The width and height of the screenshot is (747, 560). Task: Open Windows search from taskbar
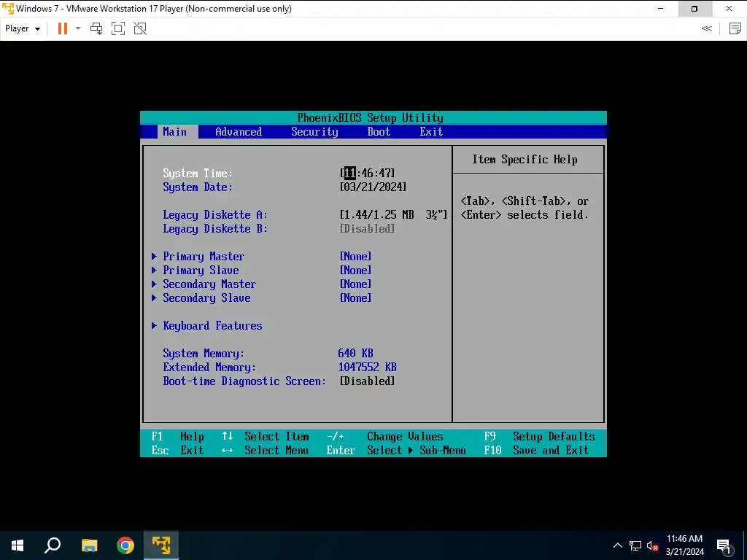click(53, 545)
